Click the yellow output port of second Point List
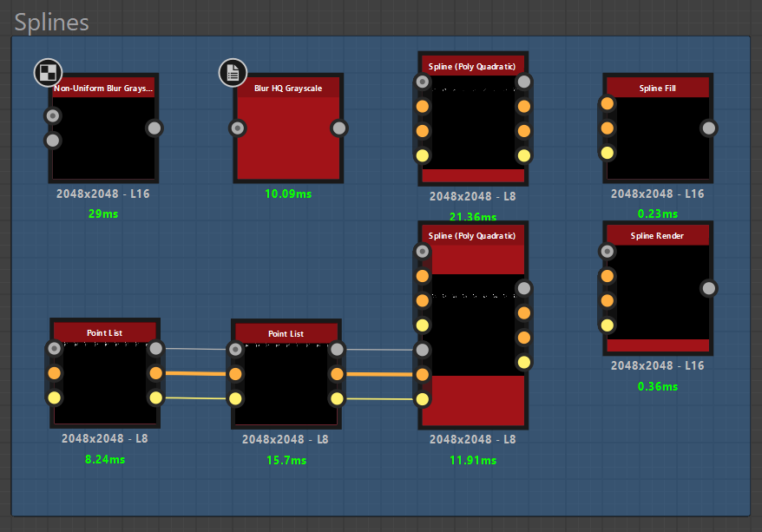The image size is (762, 532). point(338,397)
